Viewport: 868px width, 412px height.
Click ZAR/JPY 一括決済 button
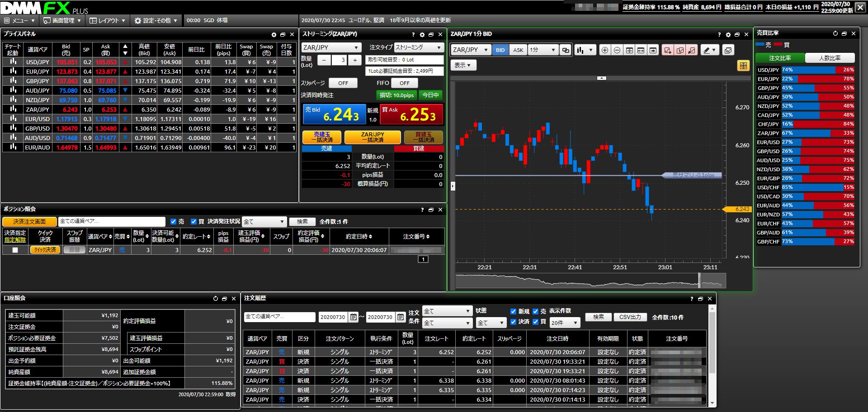pyautogui.click(x=373, y=137)
